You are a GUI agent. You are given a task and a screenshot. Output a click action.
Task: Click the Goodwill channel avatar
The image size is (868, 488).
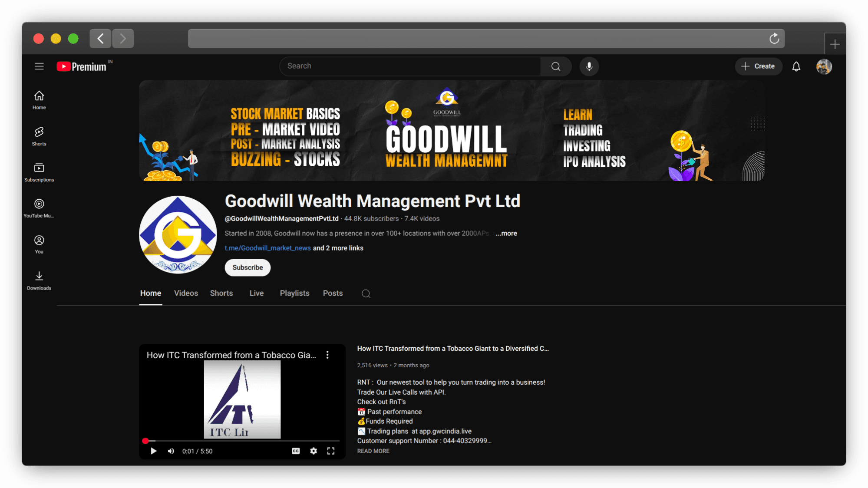click(178, 234)
